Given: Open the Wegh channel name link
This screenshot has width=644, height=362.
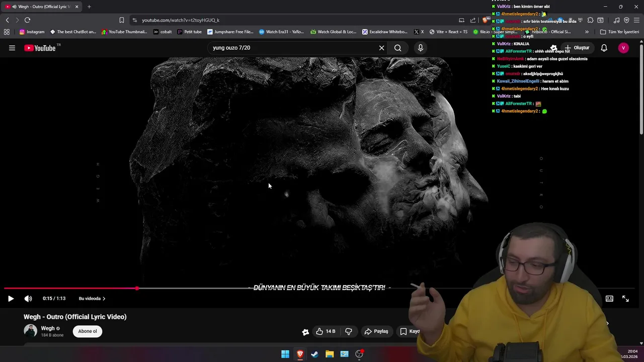Looking at the screenshot, I should [x=48, y=328].
